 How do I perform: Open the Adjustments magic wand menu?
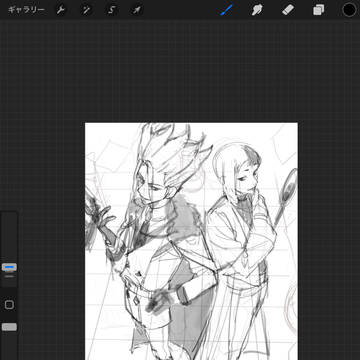tap(86, 10)
